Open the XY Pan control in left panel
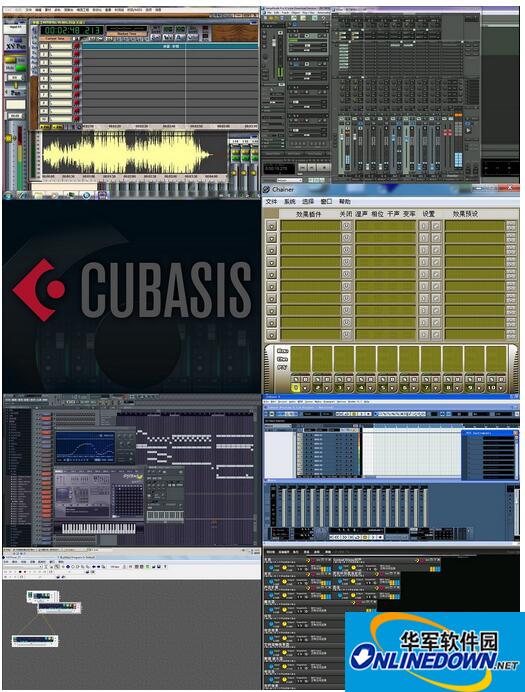 (x=16, y=45)
